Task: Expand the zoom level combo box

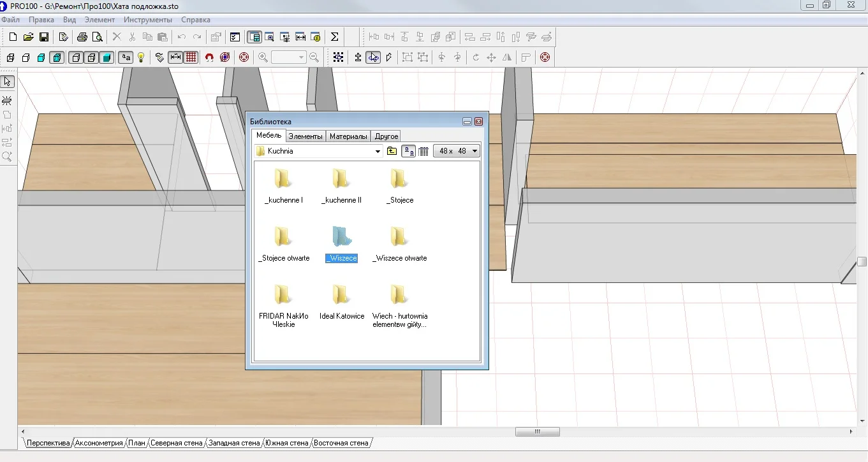Action: click(x=302, y=57)
